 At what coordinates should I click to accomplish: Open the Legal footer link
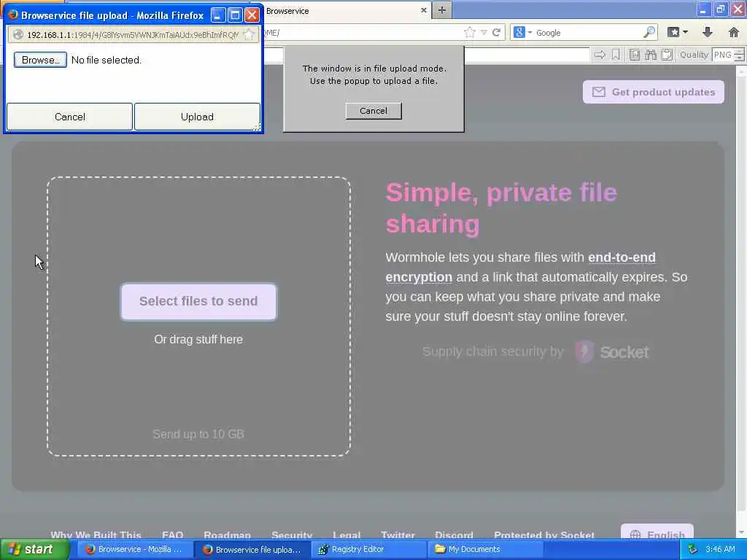tap(347, 535)
